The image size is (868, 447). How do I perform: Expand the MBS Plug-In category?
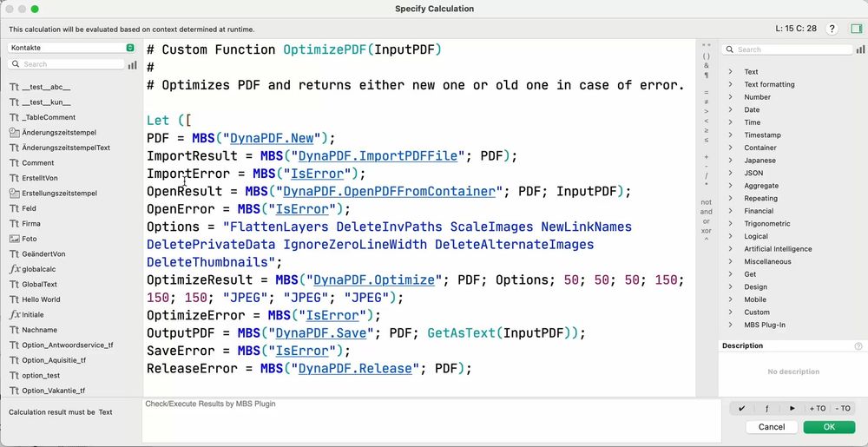[731, 325]
